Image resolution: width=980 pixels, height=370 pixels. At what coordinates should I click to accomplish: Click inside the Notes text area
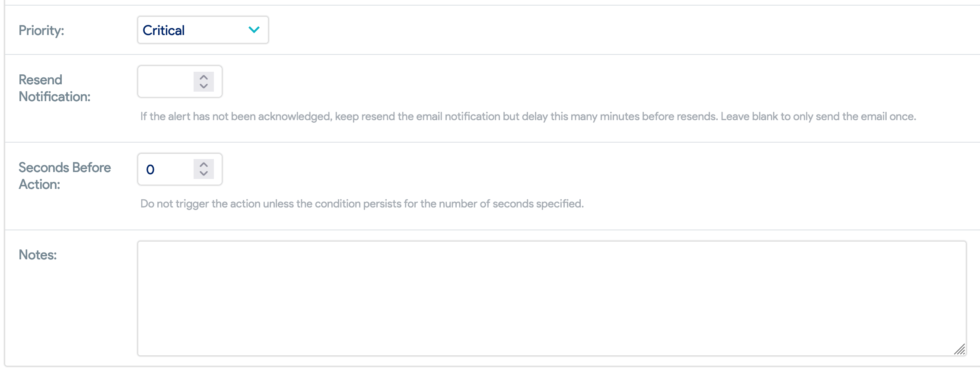pyautogui.click(x=552, y=298)
